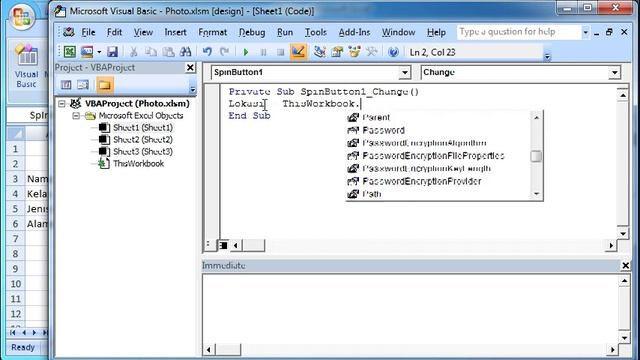Click the View Microsoft Excel toolbar icon

point(70,52)
